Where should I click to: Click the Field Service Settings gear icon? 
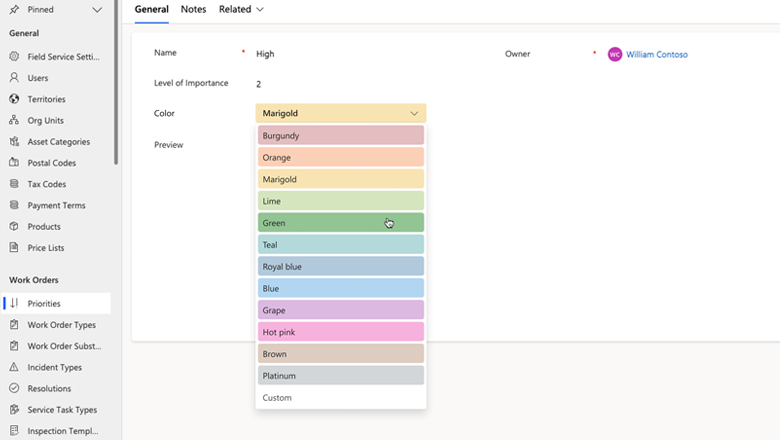14,56
